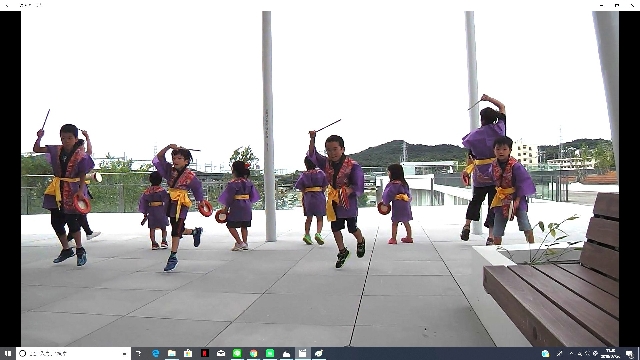This screenshot has width=640, height=360.
Task: Open the Microsoft Store taskbar icon
Action: point(188,353)
